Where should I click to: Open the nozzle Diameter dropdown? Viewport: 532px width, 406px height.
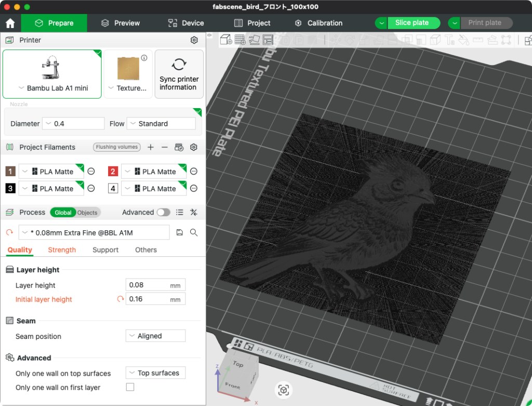(x=73, y=124)
